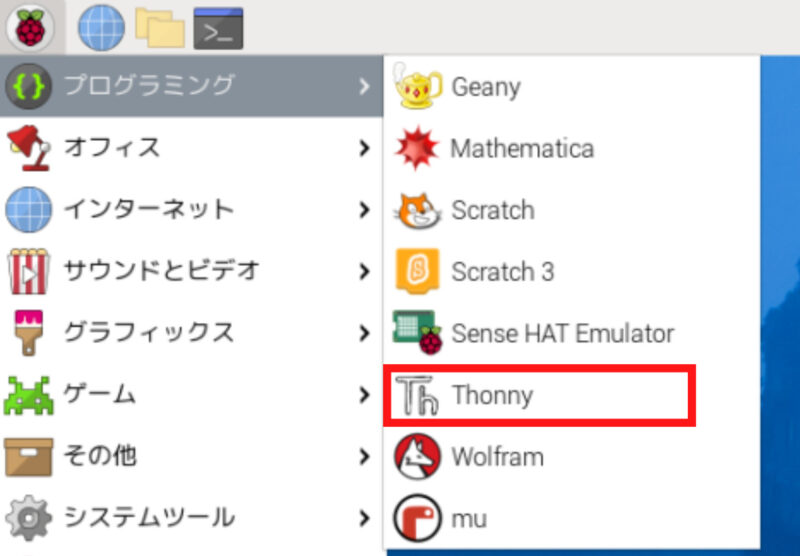This screenshot has height=556, width=800.
Task: Expand the システムツール submenu arrow
Action: click(x=364, y=518)
